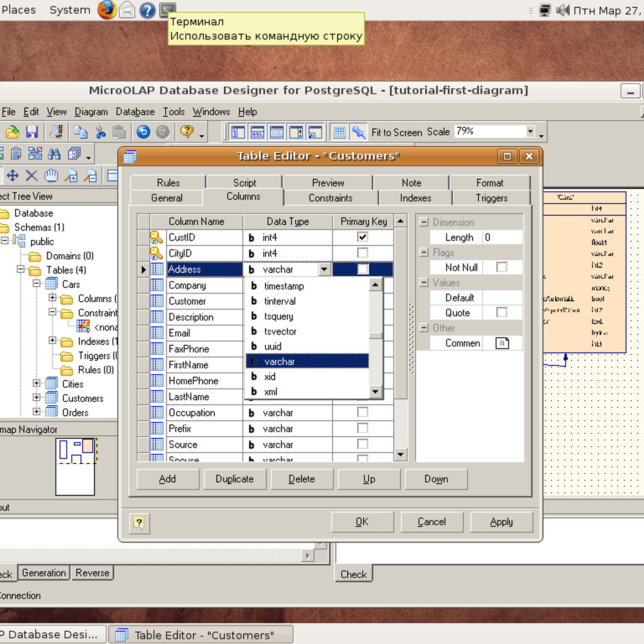Screen dimensions: 644x644
Task: Collapse the Flags property group
Action: [x=424, y=252]
